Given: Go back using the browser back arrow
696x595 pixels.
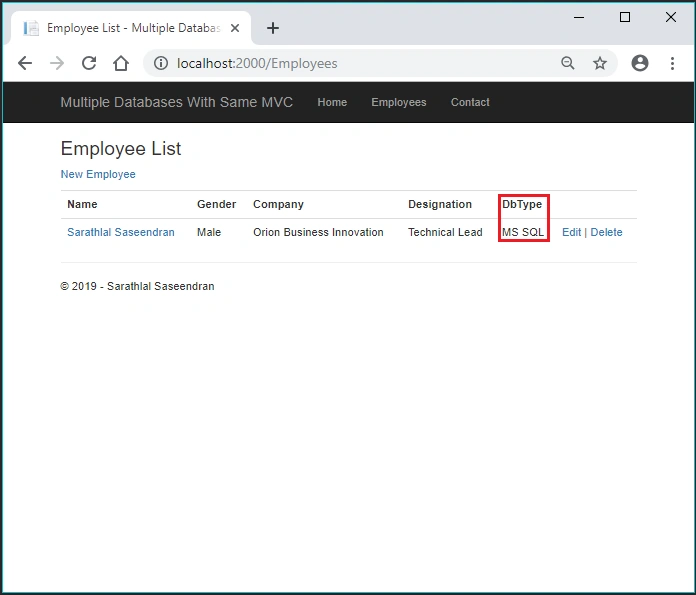Looking at the screenshot, I should point(25,63).
